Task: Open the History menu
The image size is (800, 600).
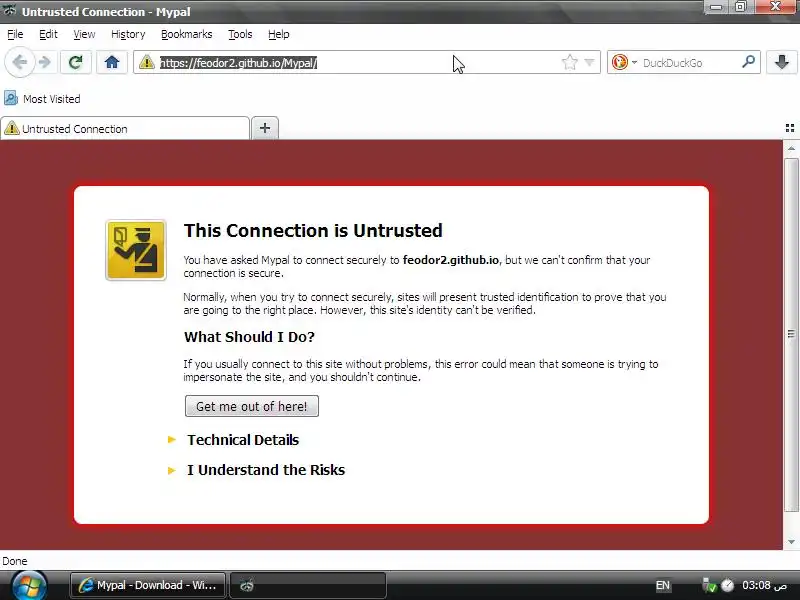Action: (128, 34)
